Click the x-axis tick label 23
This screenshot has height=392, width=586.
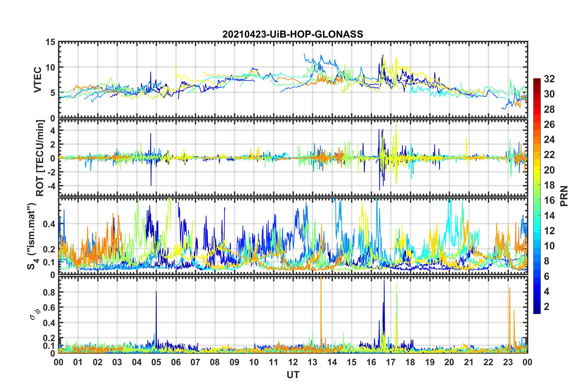508,362
